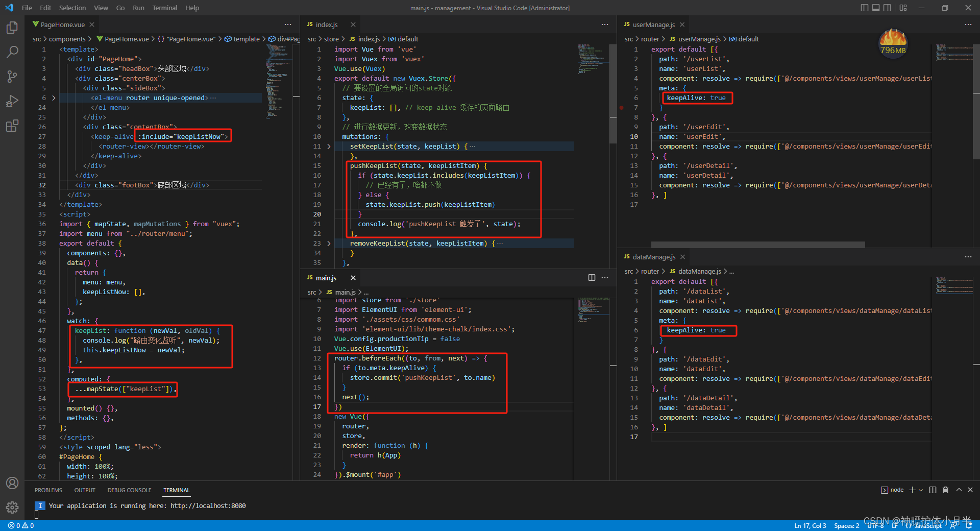This screenshot has height=531, width=980.
Task: Switch to the OUTPUT panel tab
Action: 85,490
